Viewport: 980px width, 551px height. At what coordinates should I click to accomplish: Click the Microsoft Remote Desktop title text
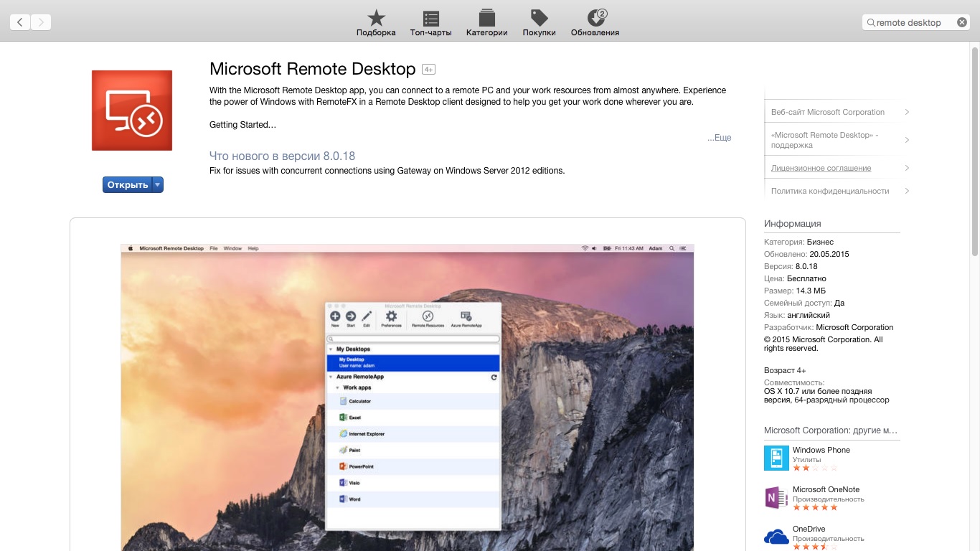click(313, 69)
